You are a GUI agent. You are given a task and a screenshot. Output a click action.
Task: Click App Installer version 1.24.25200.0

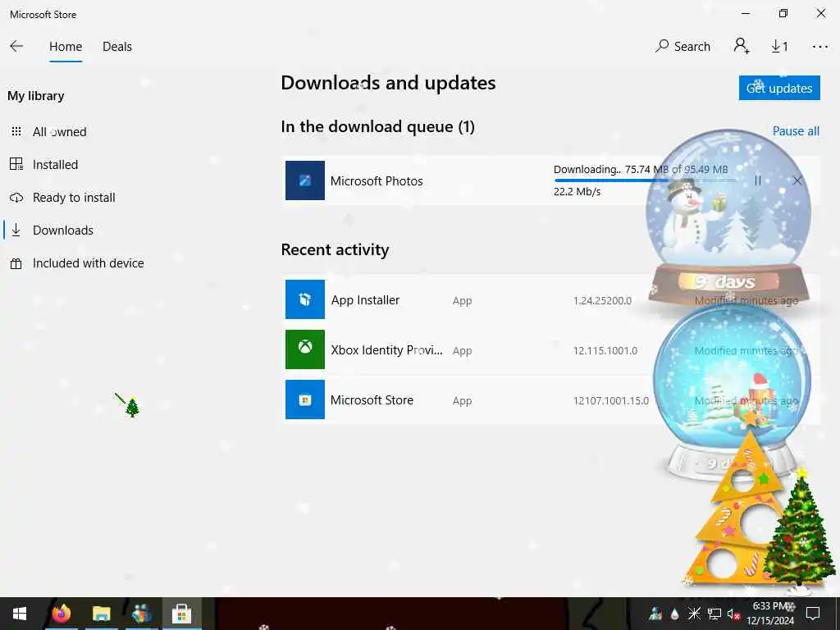[602, 300]
